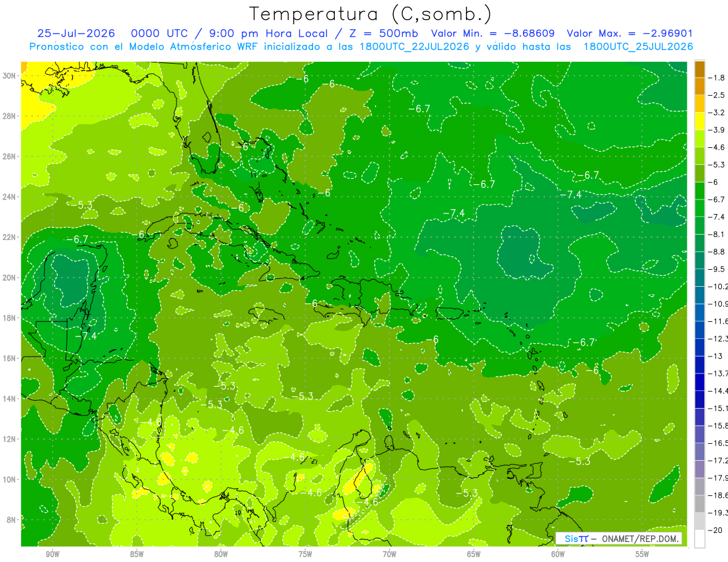
Task: Click the '24N' latitude axis label
Action: (x=10, y=196)
